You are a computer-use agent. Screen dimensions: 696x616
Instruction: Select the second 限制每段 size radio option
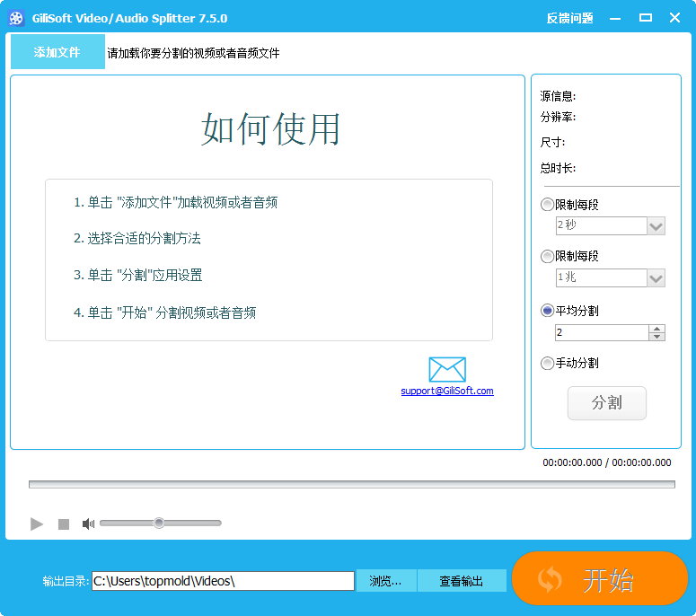pos(547,257)
